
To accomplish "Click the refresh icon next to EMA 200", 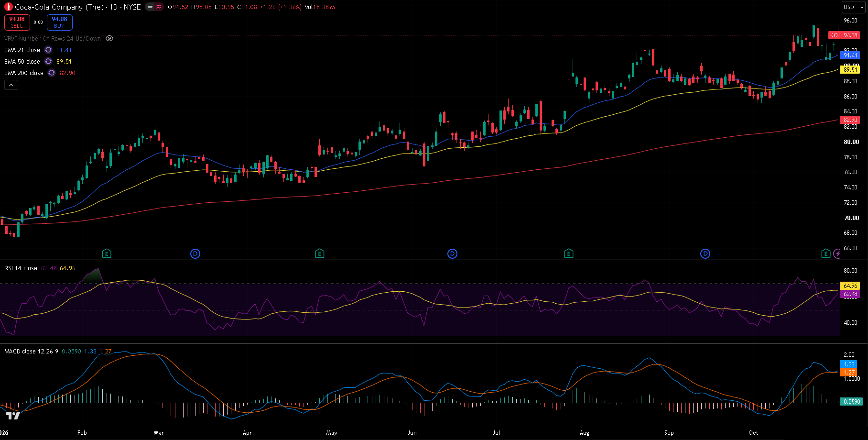I will coord(52,73).
